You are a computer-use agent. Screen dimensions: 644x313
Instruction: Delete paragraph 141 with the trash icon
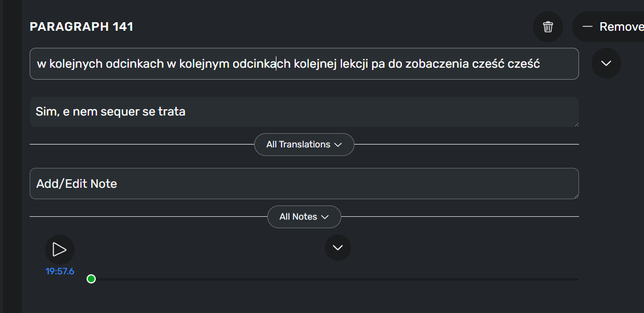coord(548,27)
